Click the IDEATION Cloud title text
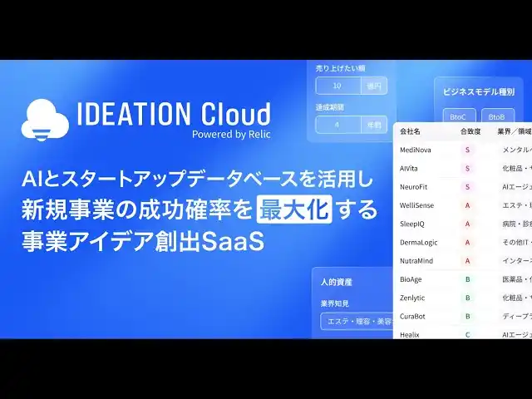The width and height of the screenshot is (532, 399). [x=174, y=114]
